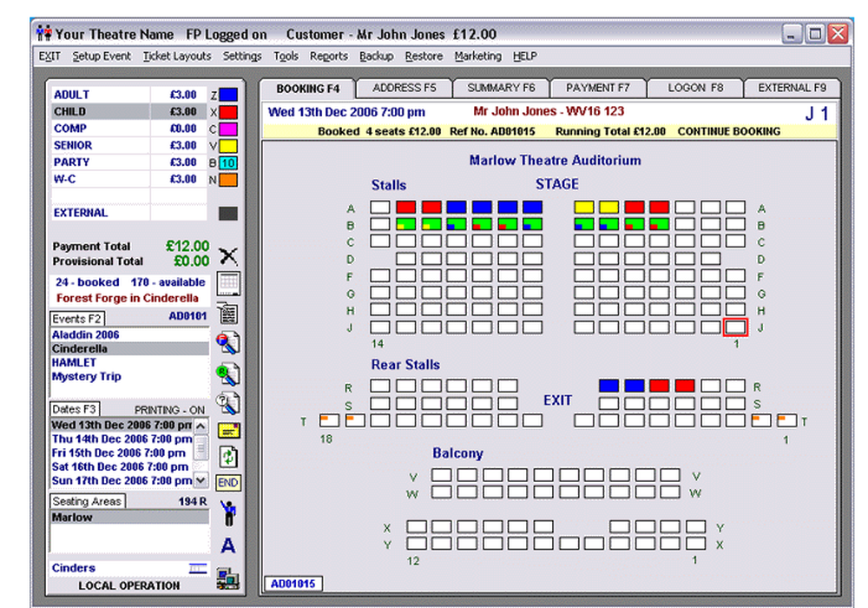Open the computer network icon at bottom
868x608 pixels.
227,575
